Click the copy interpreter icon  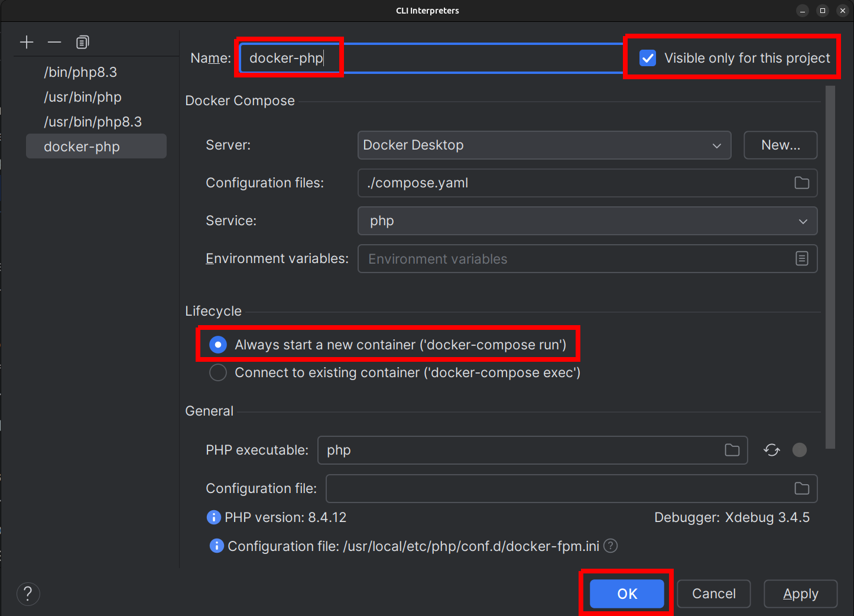[82, 42]
